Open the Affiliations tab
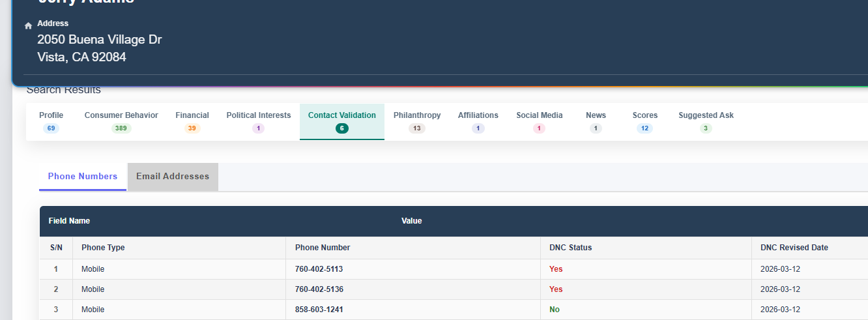 click(478, 121)
